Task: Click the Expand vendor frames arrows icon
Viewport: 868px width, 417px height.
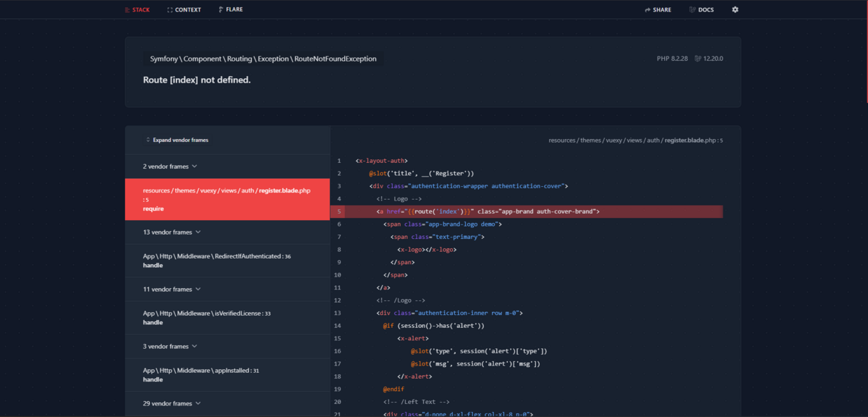Action: coord(148,140)
